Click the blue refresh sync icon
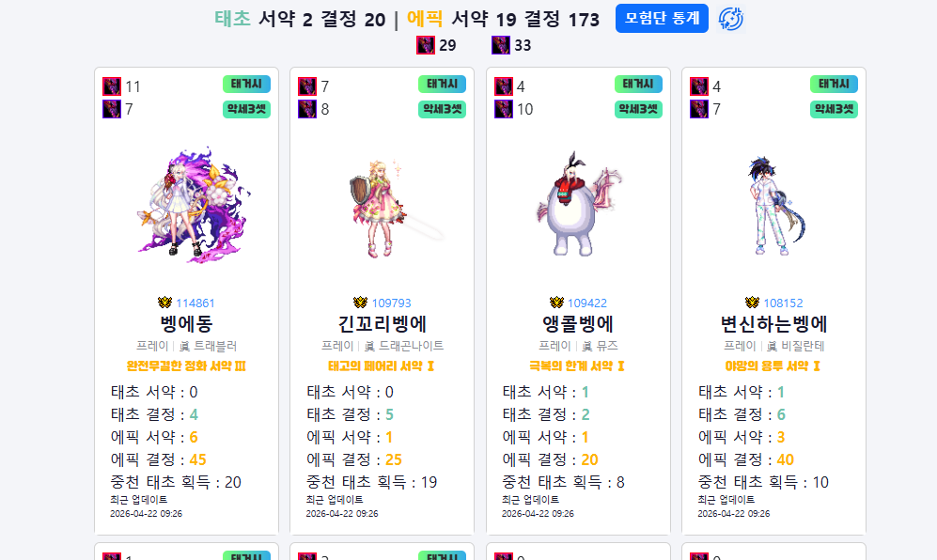Screen dimensions: 937x560 click(731, 19)
